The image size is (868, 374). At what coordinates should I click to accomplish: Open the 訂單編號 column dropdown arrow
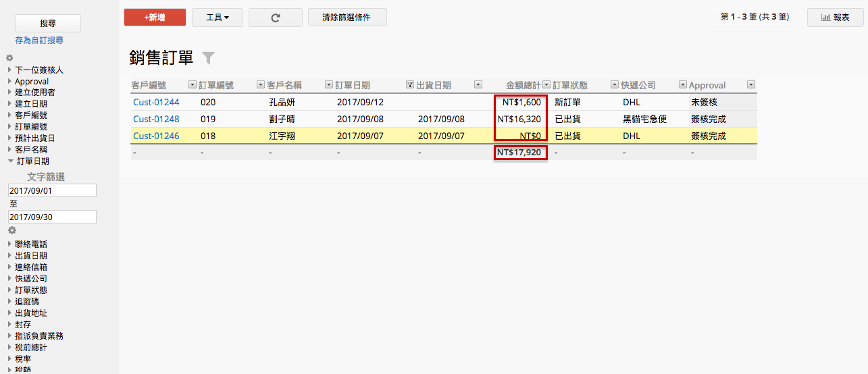(x=261, y=85)
